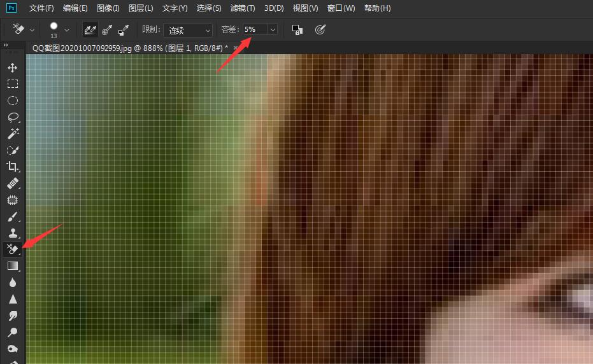The height and width of the screenshot is (364, 593).
Task: Open the 3D(D) menu
Action: (x=274, y=8)
